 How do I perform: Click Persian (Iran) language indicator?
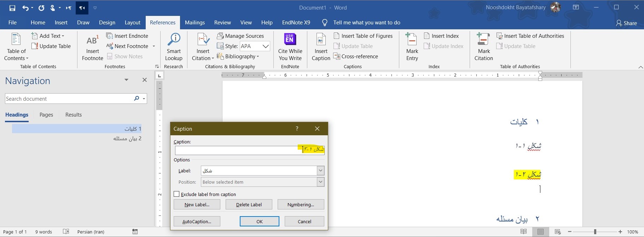coord(91,232)
